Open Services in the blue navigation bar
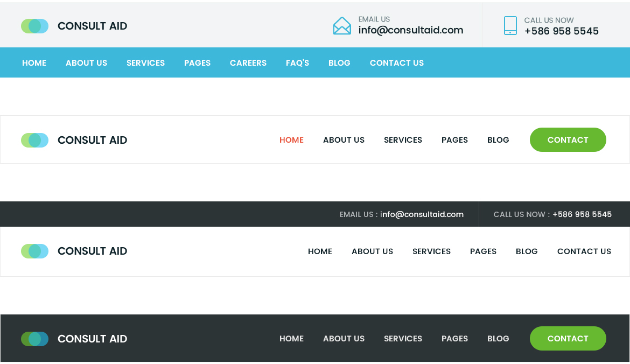630x364 pixels. coord(145,63)
